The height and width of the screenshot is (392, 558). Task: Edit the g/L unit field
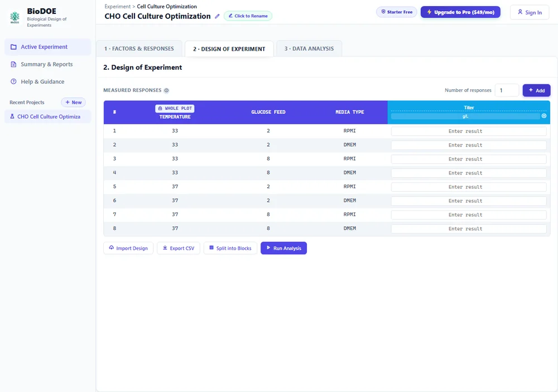pyautogui.click(x=465, y=117)
